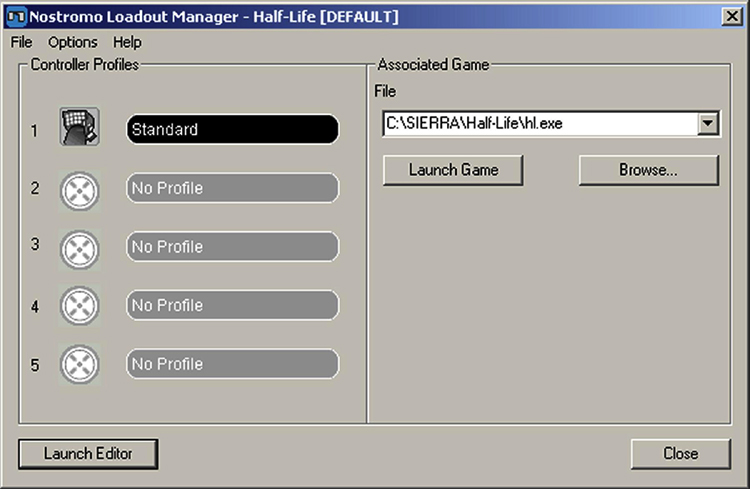Screen dimensions: 750x489
Task: Click the No Profile field for controller 4
Action: (x=232, y=305)
